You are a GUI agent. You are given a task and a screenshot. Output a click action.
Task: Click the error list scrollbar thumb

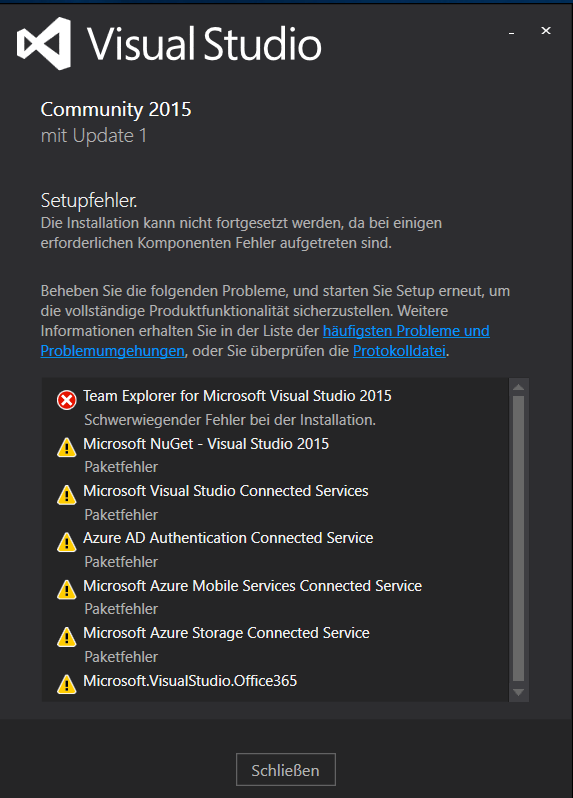(x=519, y=538)
